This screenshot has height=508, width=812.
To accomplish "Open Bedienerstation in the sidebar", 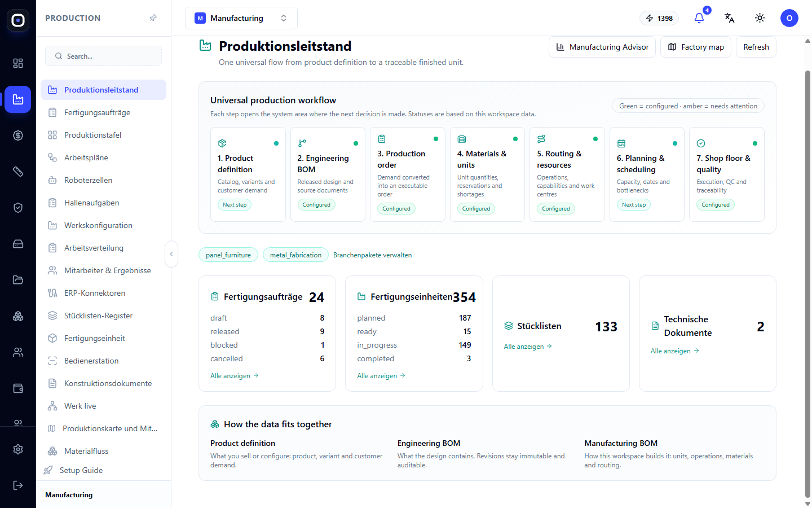I will pos(103,361).
